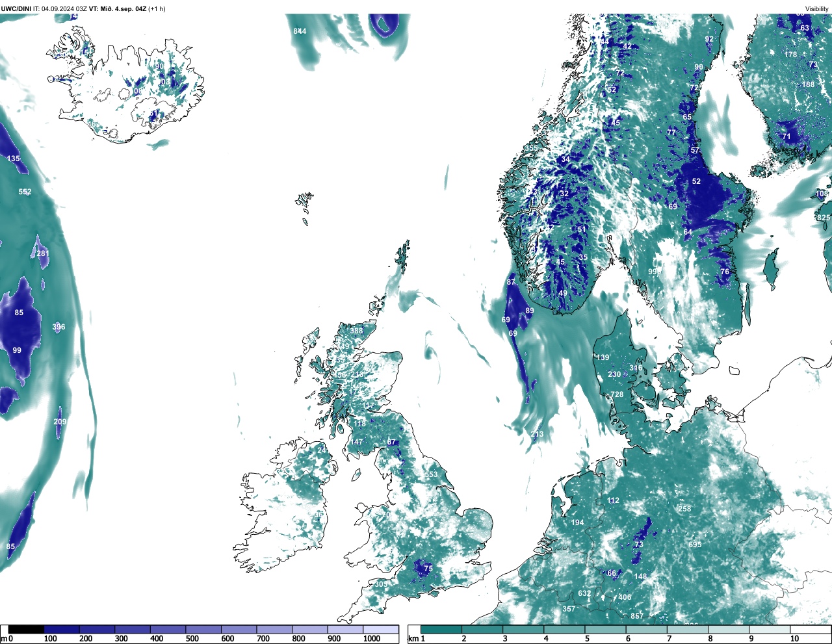Screen dimensions: 832x644
Task: Click the '139' value in Denmark
Action: (603, 357)
